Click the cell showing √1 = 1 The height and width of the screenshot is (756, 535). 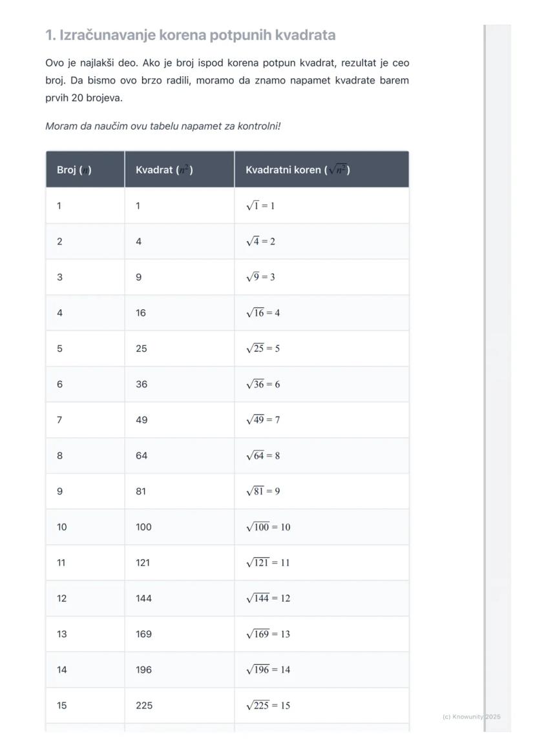pyautogui.click(x=260, y=206)
